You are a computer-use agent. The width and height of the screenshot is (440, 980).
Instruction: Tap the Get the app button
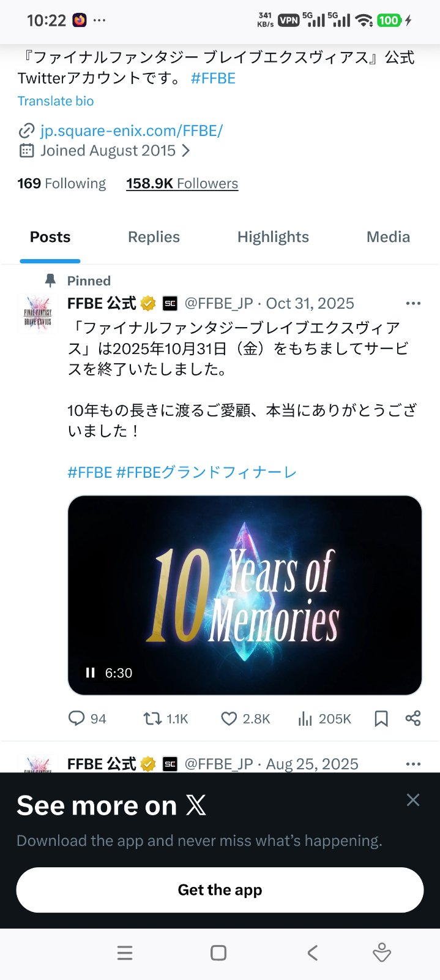[220, 890]
